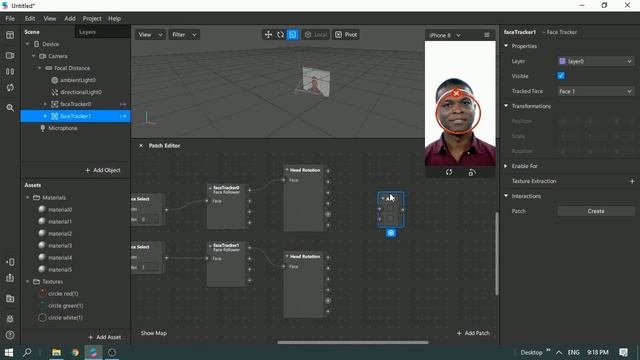Select material0 asset
Viewport: 640px width, 360px height.
(60, 209)
